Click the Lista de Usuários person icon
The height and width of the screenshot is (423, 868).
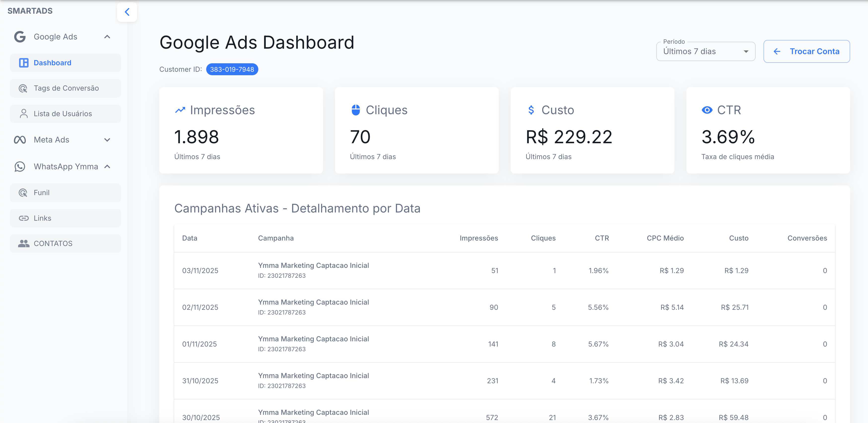coord(23,114)
